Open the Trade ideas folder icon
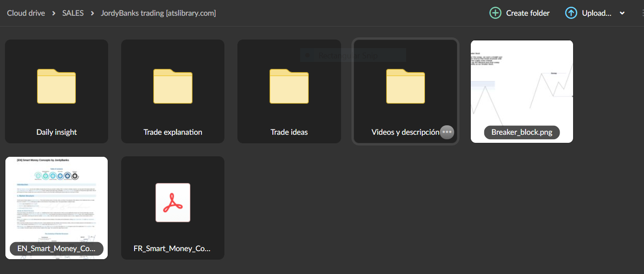Screen dimensions: 644x274 point(289,86)
